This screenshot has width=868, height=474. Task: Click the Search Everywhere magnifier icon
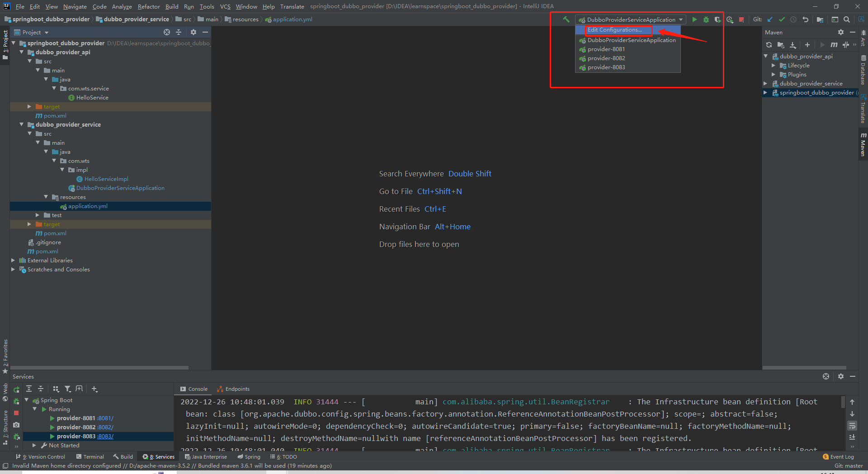click(x=847, y=19)
